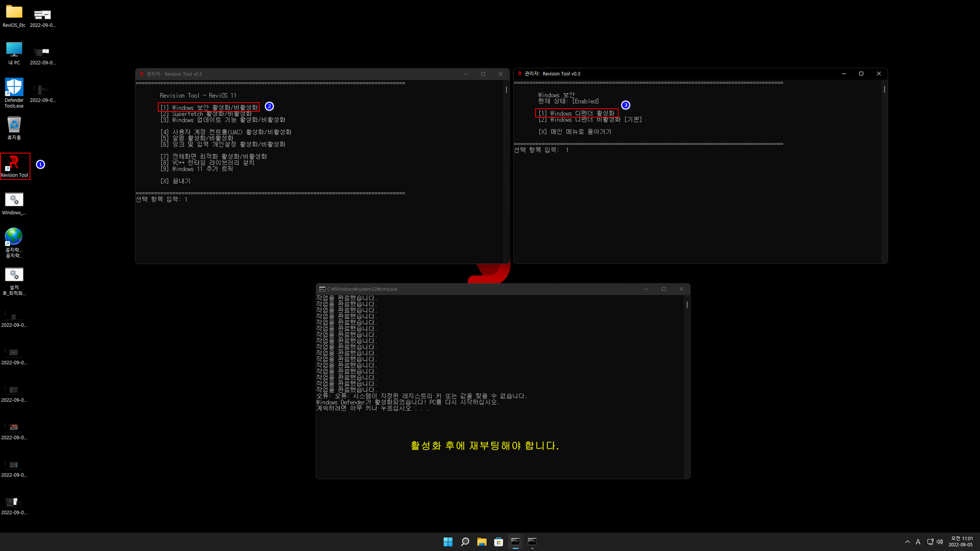
Task: Click the red title icon of the main menu Revision Tool window
Action: click(x=142, y=74)
